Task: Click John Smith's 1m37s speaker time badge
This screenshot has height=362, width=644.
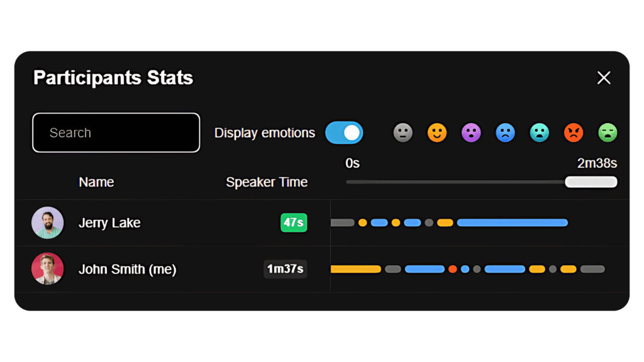Action: coord(286,269)
